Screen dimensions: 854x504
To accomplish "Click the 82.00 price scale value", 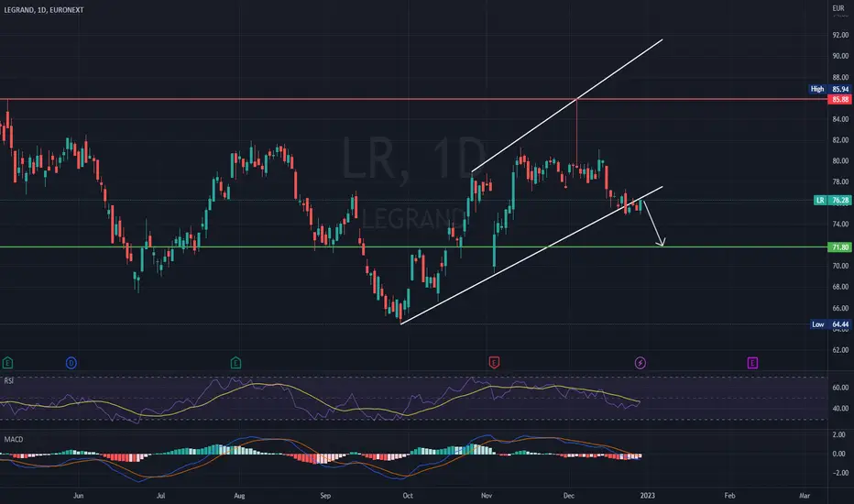I will pos(840,140).
